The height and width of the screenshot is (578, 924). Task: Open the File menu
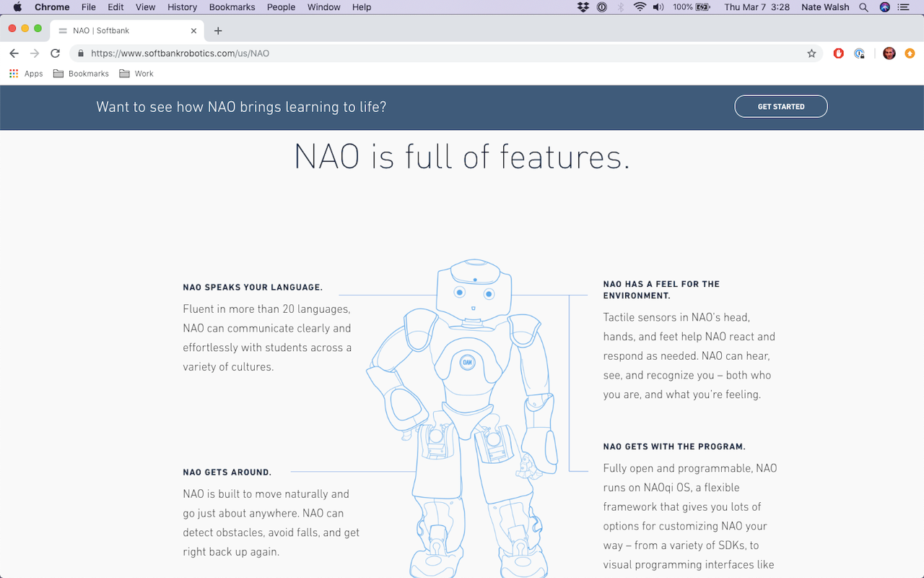point(89,7)
